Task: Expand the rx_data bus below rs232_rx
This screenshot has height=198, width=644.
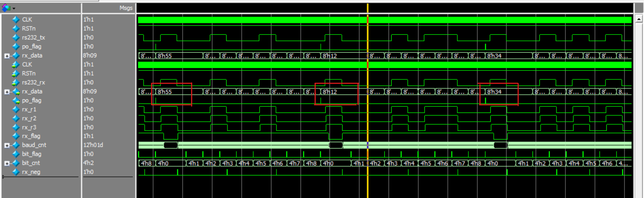Action: click(7, 92)
